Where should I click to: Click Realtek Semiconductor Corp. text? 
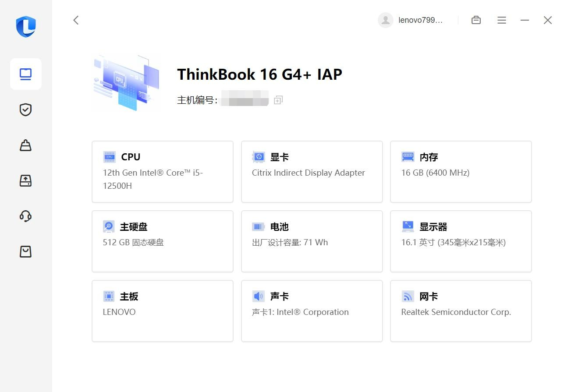pyautogui.click(x=456, y=312)
